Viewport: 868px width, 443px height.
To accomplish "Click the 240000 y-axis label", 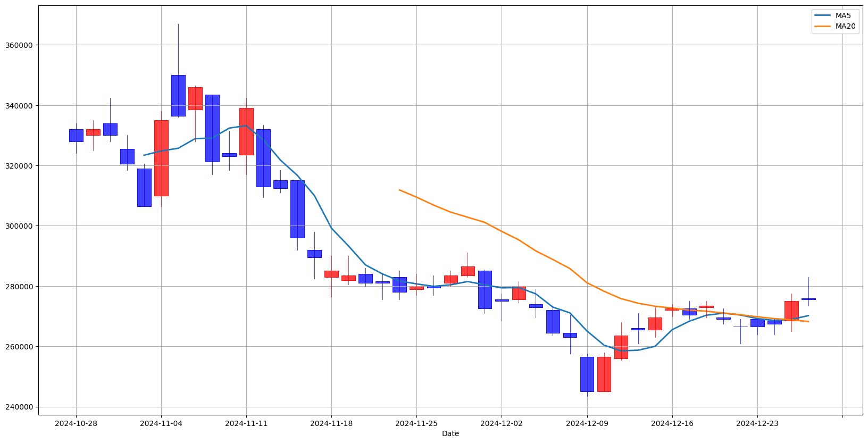I will pyautogui.click(x=19, y=407).
